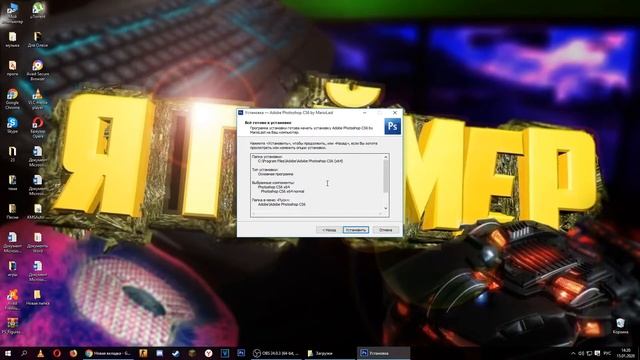This screenshot has width=640, height=360.
Task: Select the KMSAuto desktop icon
Action: pos(38,211)
